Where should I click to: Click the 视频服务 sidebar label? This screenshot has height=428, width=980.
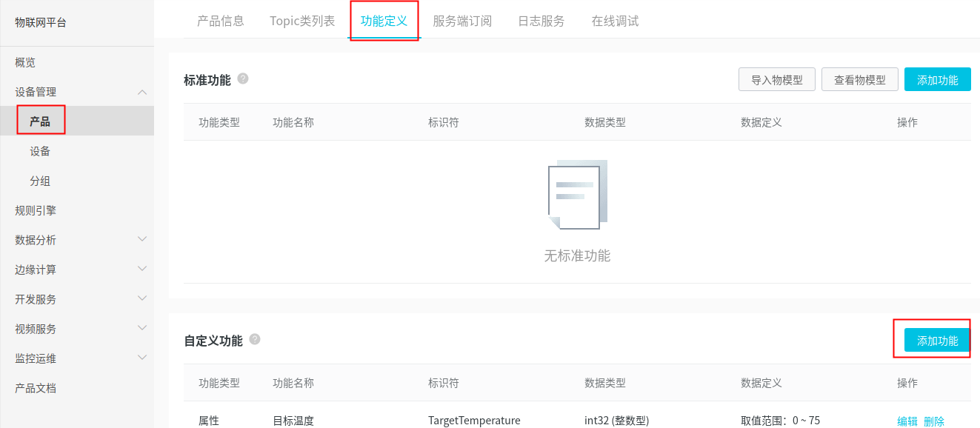pyautogui.click(x=36, y=329)
